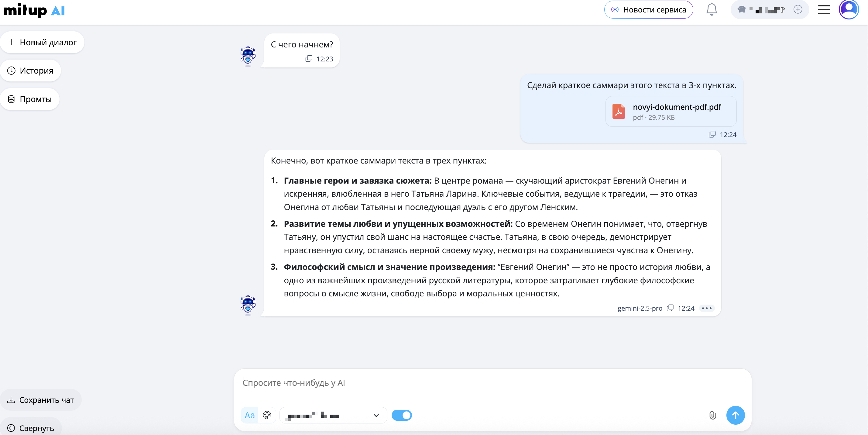The width and height of the screenshot is (868, 435).
Task: Top up balance via the plus icon
Action: 798,9
